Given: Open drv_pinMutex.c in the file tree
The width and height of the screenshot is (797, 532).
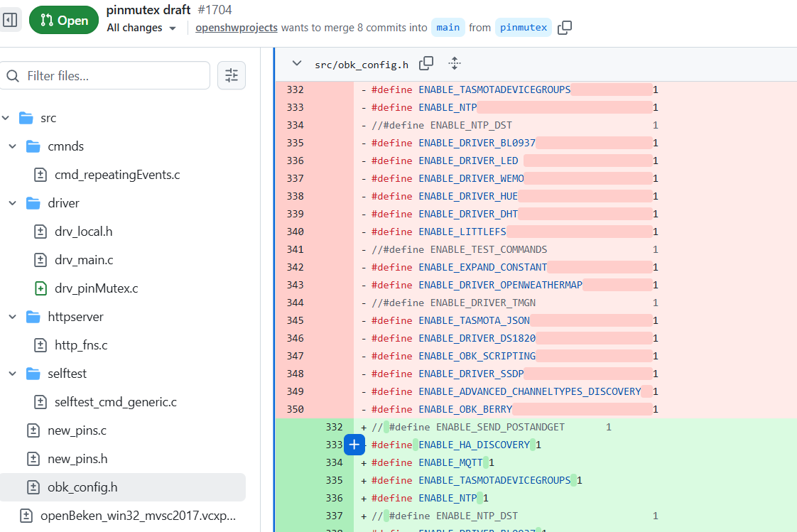Looking at the screenshot, I should tap(97, 288).
